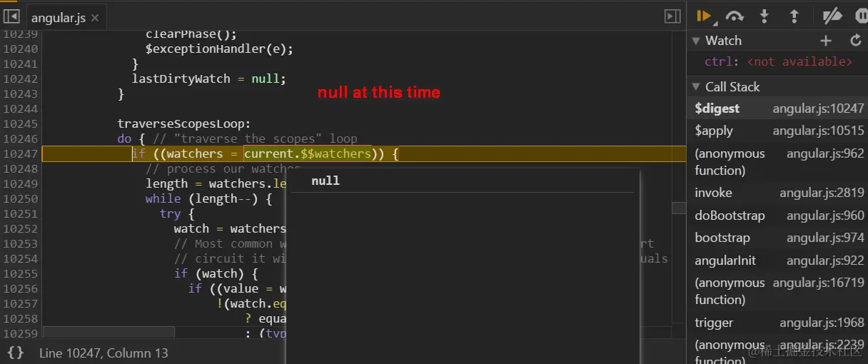Step out of current function
The image size is (868, 364).
click(x=794, y=16)
